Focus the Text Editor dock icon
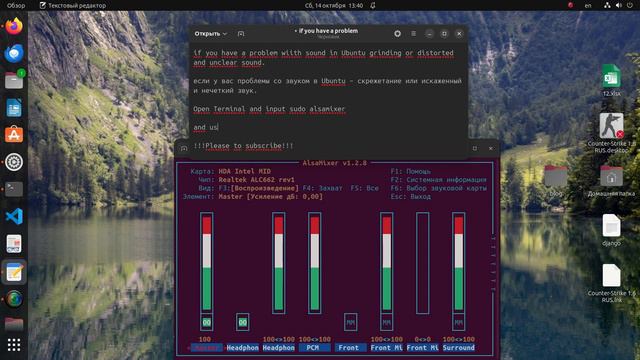The width and height of the screenshot is (640, 360). pyautogui.click(x=14, y=272)
